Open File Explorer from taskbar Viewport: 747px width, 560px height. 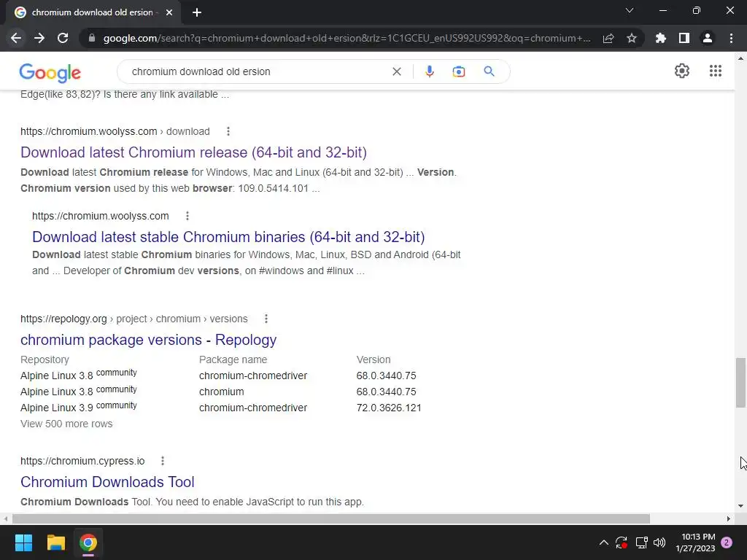coord(55,542)
